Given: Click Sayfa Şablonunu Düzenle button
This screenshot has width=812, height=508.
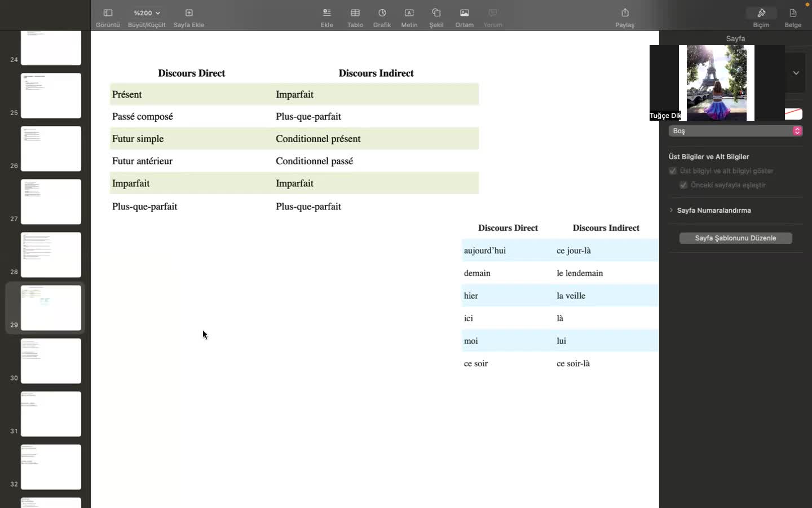Looking at the screenshot, I should (735, 238).
